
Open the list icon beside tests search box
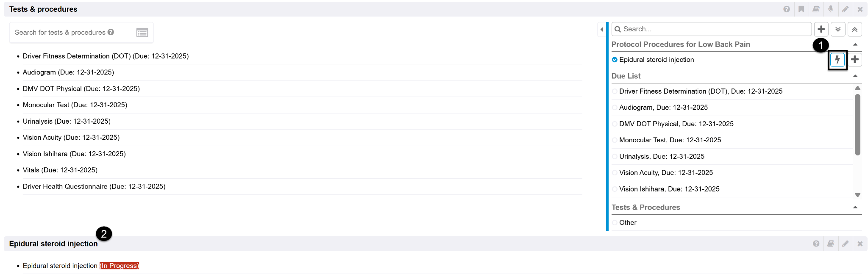point(142,33)
